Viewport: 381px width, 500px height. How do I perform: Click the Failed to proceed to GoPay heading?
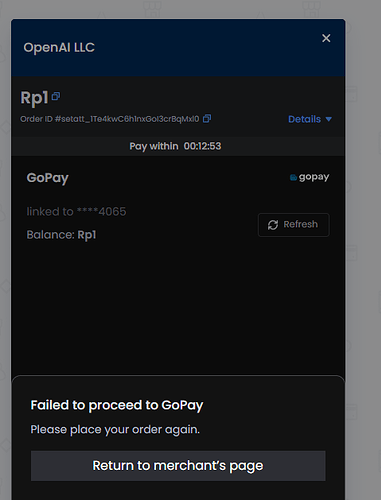coord(117,405)
